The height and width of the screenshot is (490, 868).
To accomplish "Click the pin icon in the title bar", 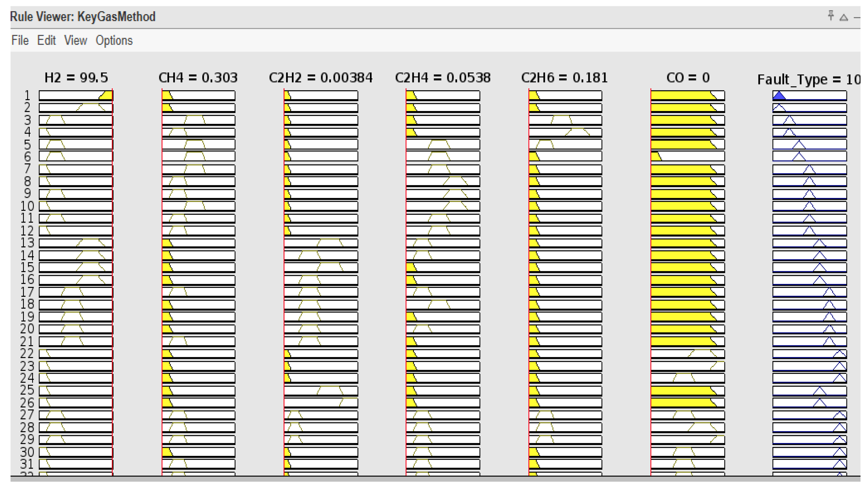I will tap(831, 16).
